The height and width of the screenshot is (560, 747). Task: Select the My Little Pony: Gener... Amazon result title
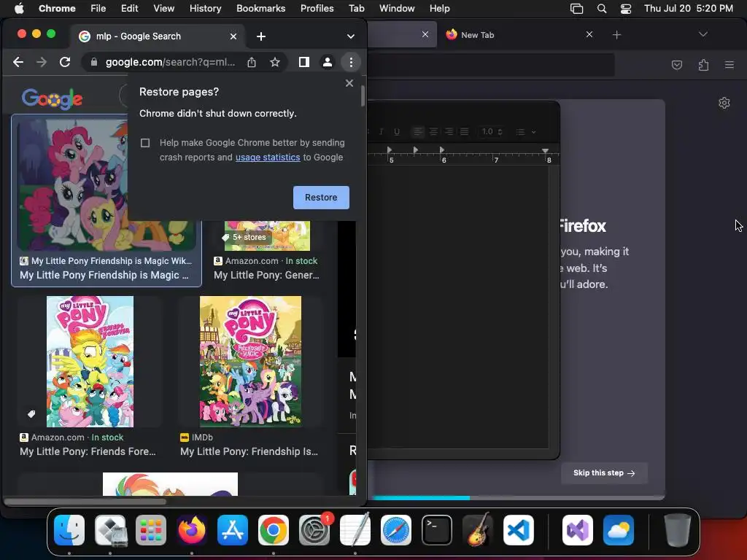[266, 275]
